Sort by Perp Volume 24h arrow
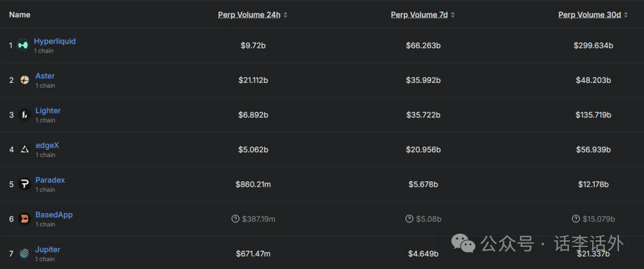This screenshot has height=269, width=644. (x=286, y=15)
